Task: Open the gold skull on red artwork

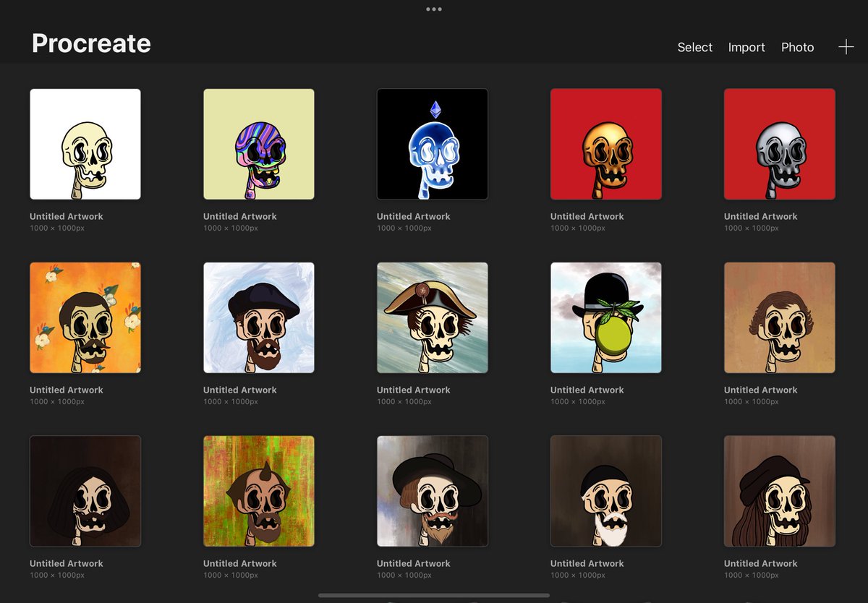Action: [x=606, y=144]
